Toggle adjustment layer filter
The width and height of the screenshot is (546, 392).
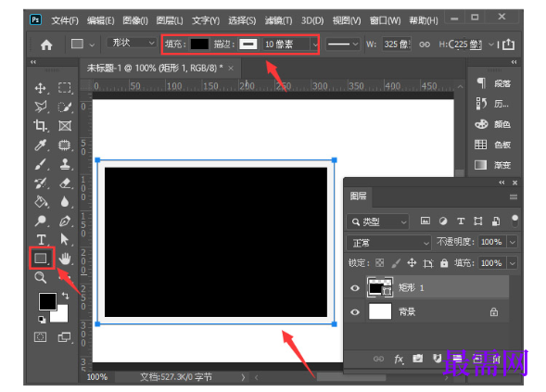(443, 221)
